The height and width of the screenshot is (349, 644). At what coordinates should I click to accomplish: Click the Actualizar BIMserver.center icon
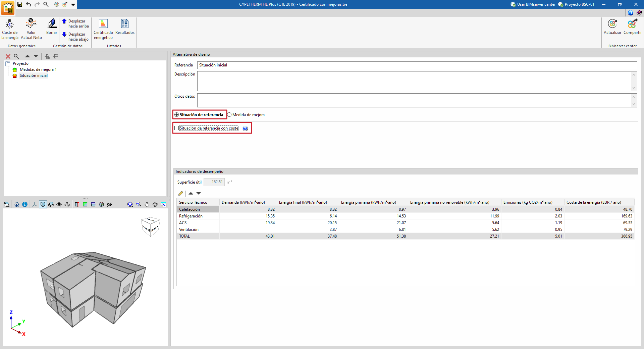click(x=612, y=27)
